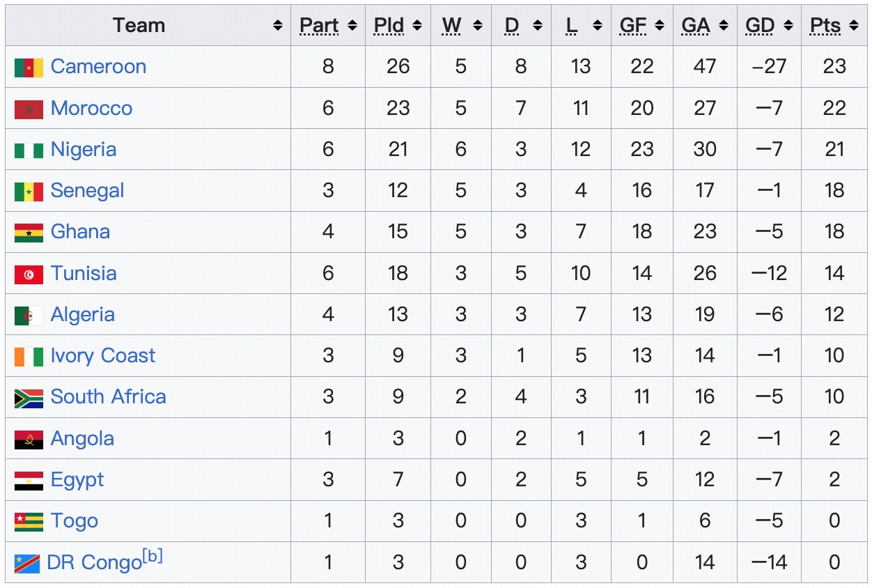Click the Morocco flag icon
Screen dimensions: 872x588
tap(29, 109)
